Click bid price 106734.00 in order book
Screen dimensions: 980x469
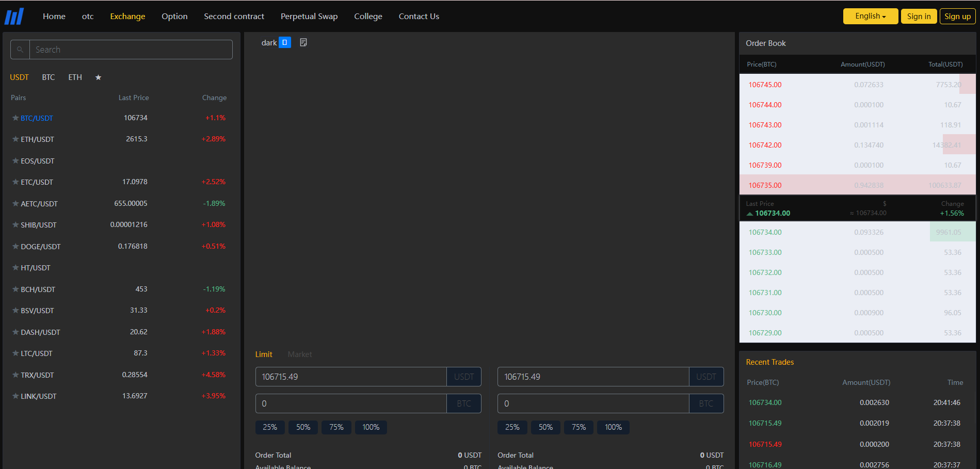pyautogui.click(x=765, y=232)
